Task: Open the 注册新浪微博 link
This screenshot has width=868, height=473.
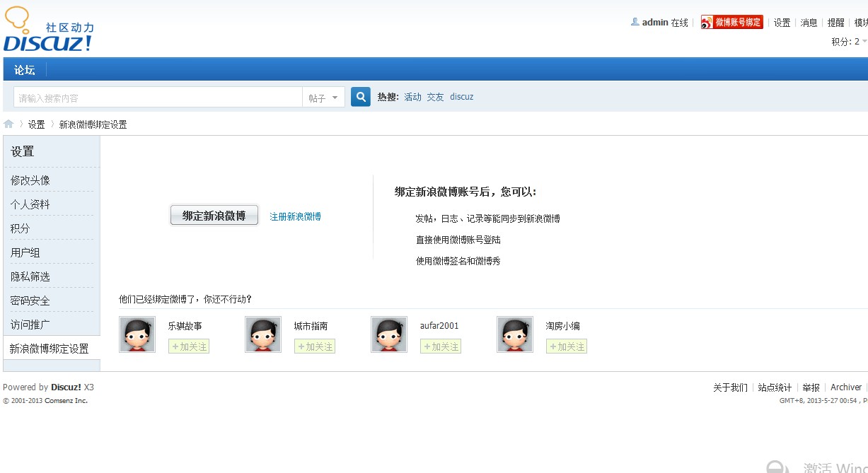Action: coord(295,216)
